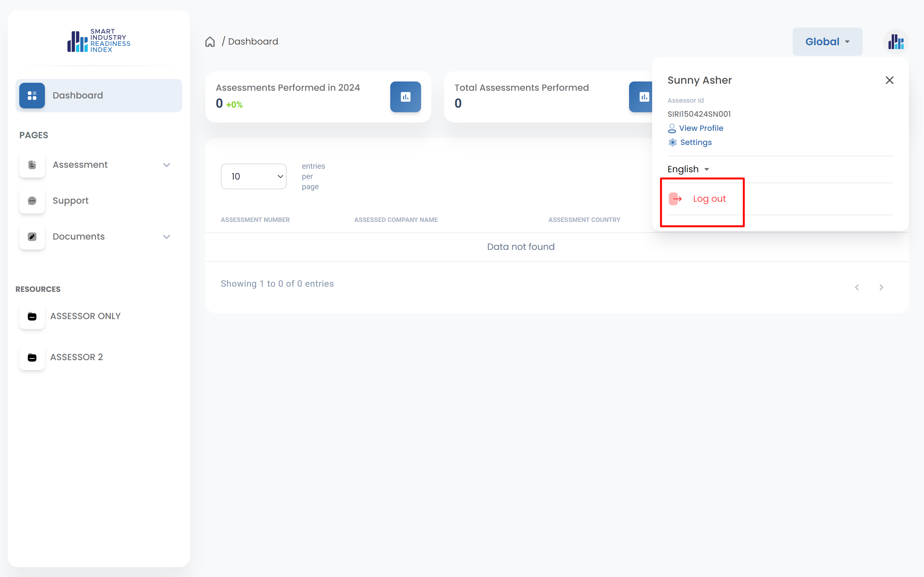924x577 pixels.
Task: Select the Support menu item
Action: click(71, 201)
